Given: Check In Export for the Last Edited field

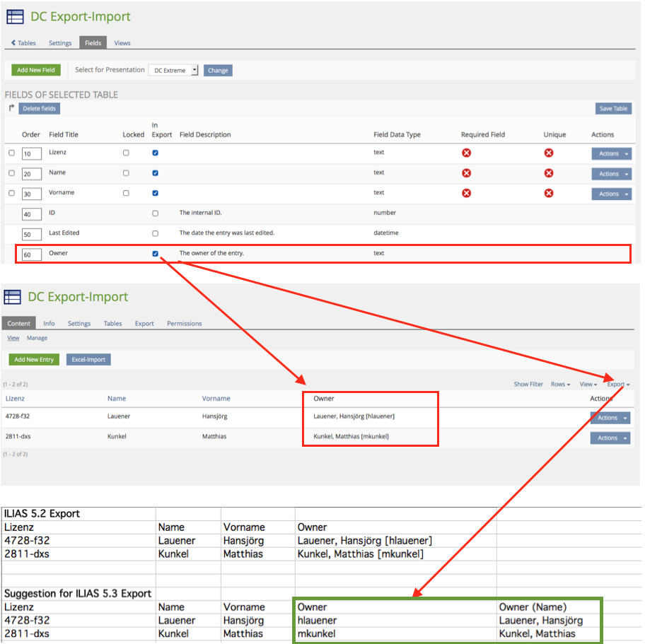Looking at the screenshot, I should (156, 233).
